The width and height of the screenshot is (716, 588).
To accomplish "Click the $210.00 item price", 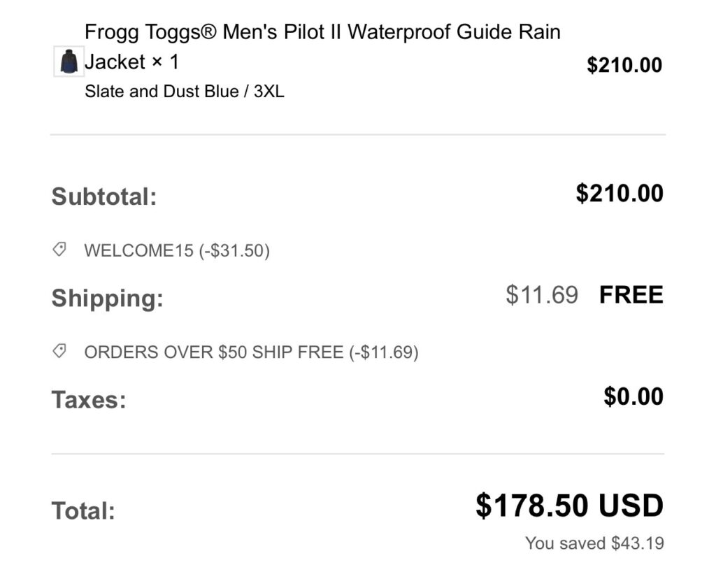I will tap(624, 65).
